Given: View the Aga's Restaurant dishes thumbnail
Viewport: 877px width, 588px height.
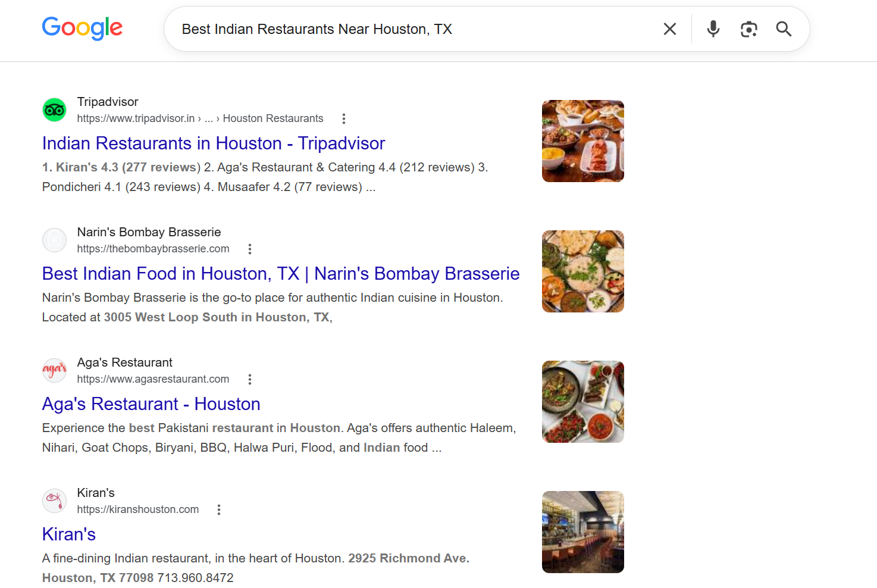Looking at the screenshot, I should (583, 402).
